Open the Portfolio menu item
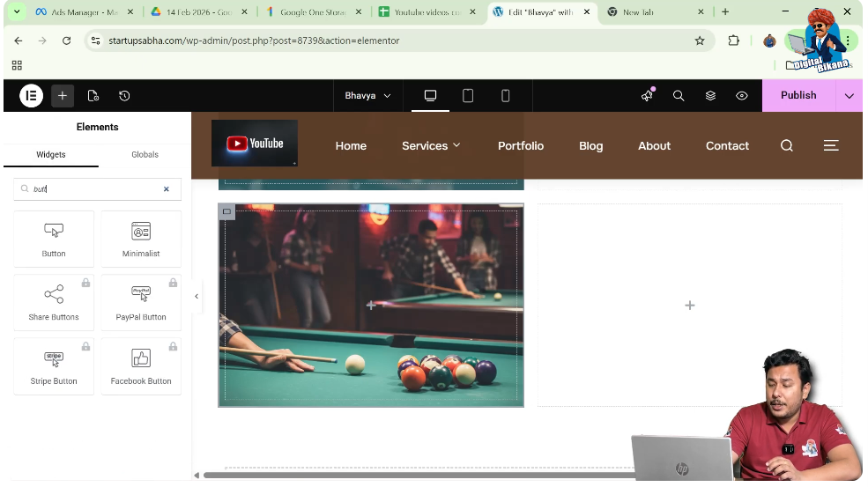 coord(521,145)
